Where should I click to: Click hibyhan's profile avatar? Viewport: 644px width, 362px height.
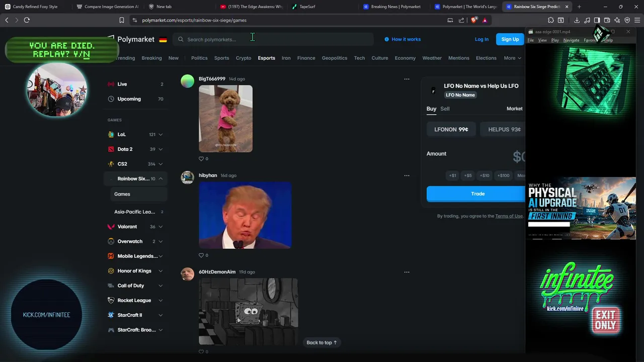tap(187, 177)
